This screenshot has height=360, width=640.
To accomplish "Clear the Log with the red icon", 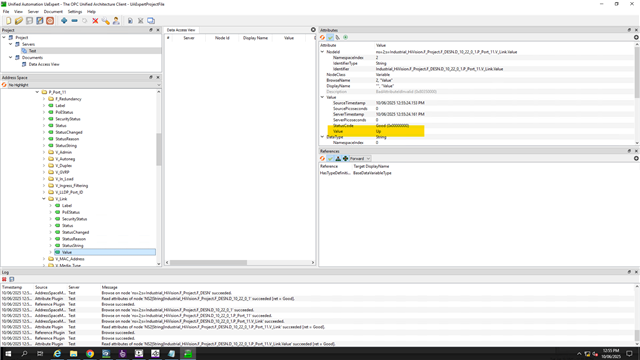I will [4, 279].
